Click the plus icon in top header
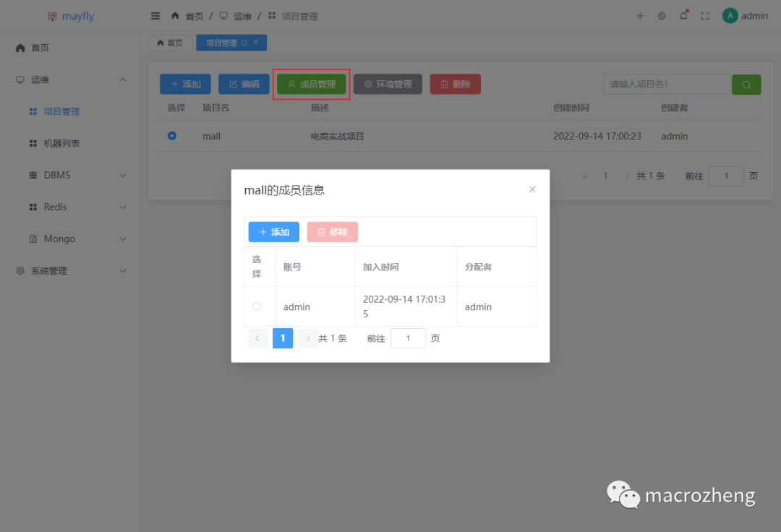 click(x=640, y=16)
